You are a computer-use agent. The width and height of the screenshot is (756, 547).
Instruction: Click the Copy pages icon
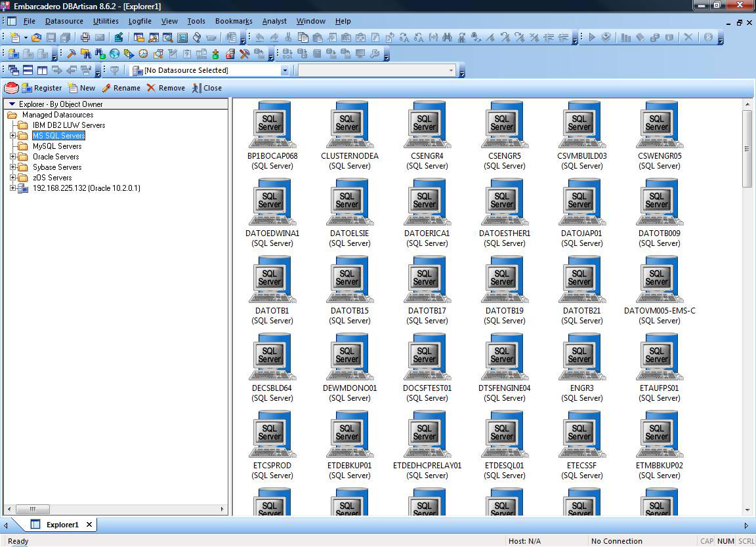[x=303, y=37]
